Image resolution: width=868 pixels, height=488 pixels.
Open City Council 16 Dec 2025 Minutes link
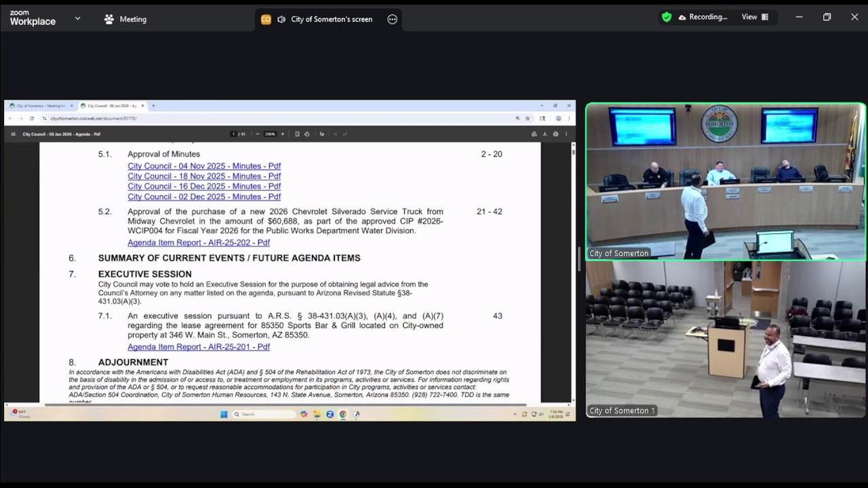204,186
